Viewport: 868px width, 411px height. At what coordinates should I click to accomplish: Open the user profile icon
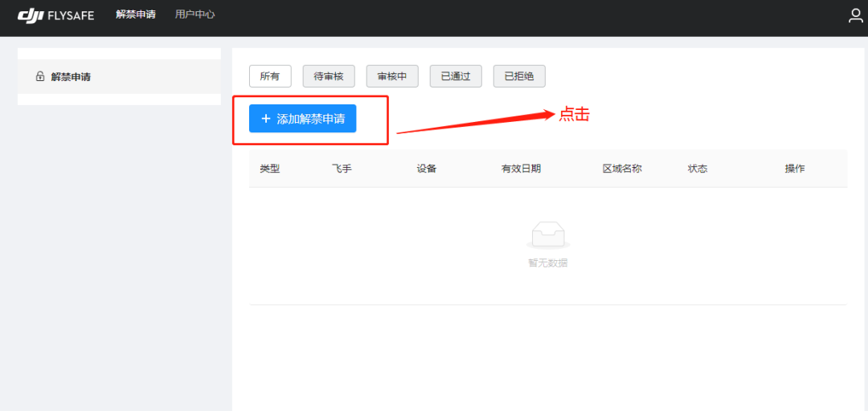856,15
